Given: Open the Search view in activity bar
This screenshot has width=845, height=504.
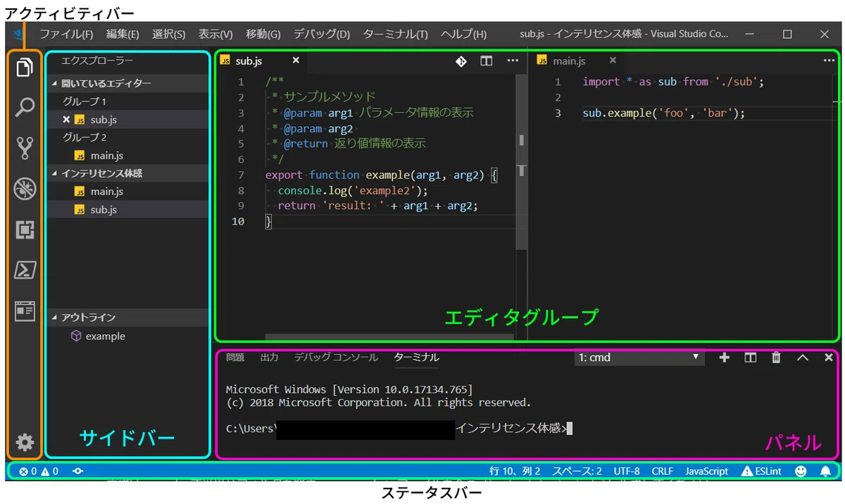Looking at the screenshot, I should [25, 107].
